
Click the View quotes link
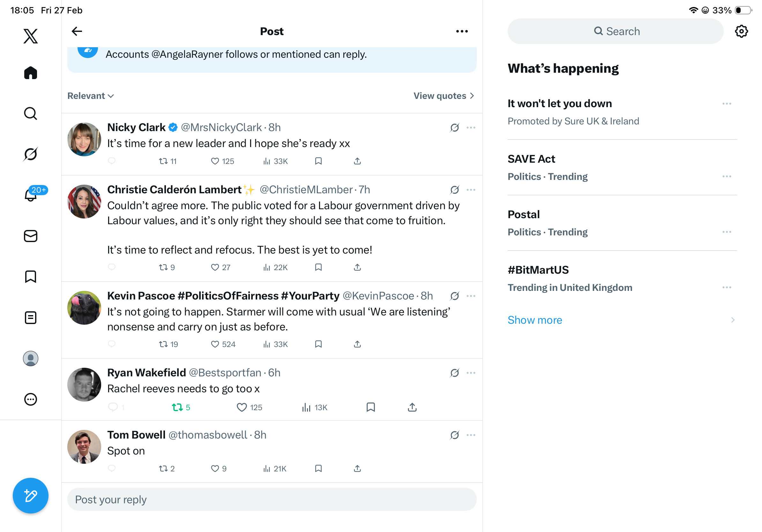pyautogui.click(x=444, y=96)
